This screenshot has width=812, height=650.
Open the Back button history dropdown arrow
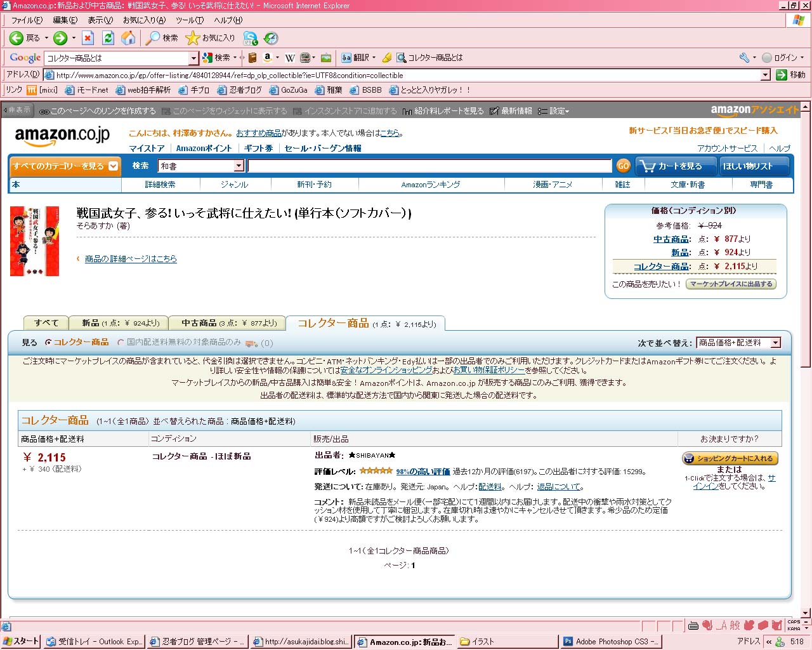click(x=46, y=38)
